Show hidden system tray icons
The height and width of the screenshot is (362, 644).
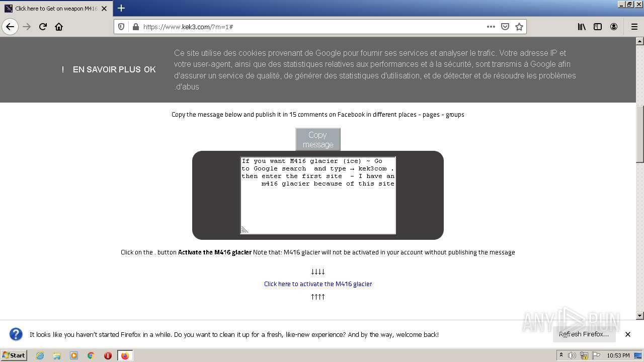[x=561, y=355]
